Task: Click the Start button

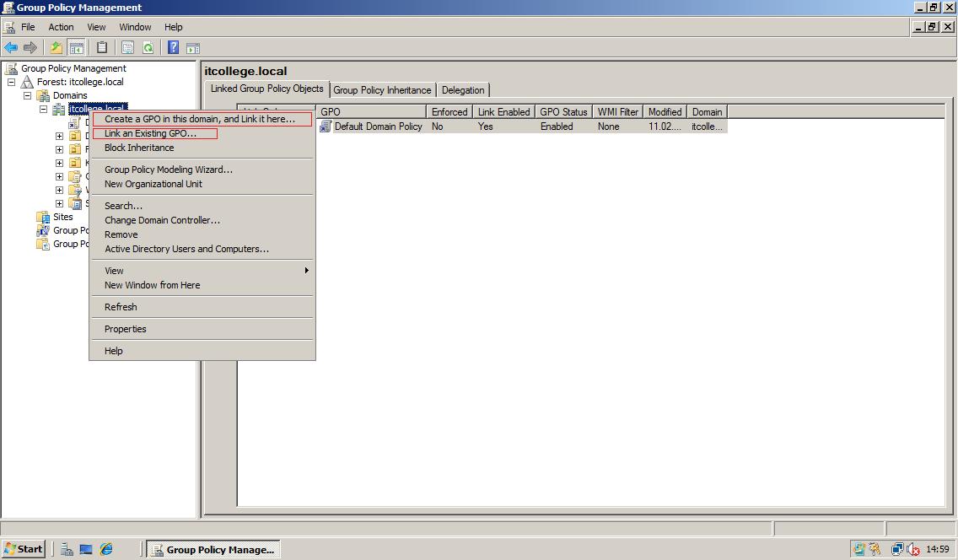Action: tap(24, 549)
